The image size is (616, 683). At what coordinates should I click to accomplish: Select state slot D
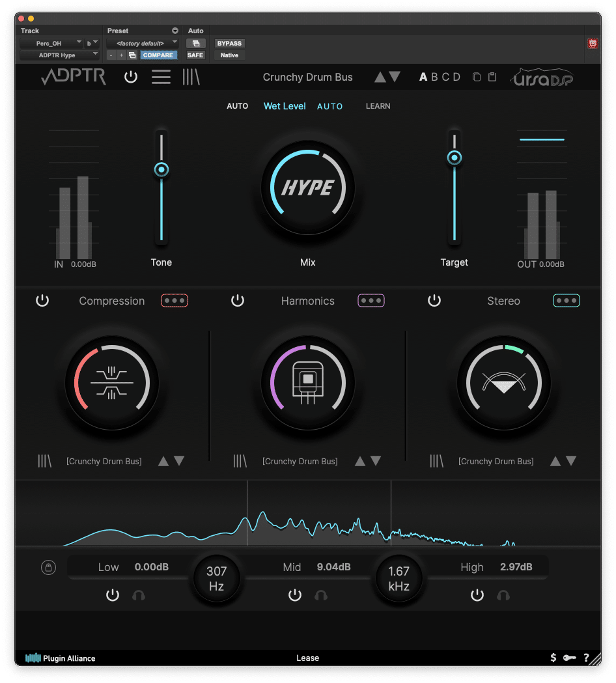[x=456, y=77]
